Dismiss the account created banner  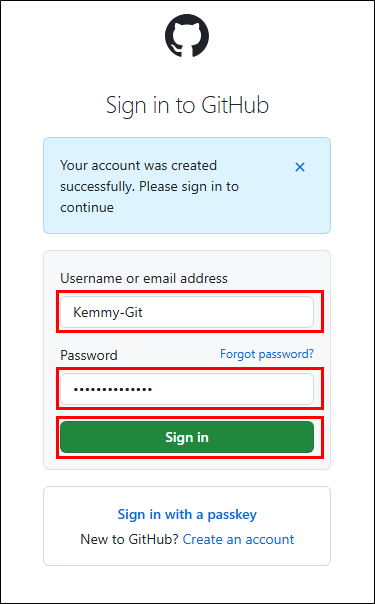point(300,167)
